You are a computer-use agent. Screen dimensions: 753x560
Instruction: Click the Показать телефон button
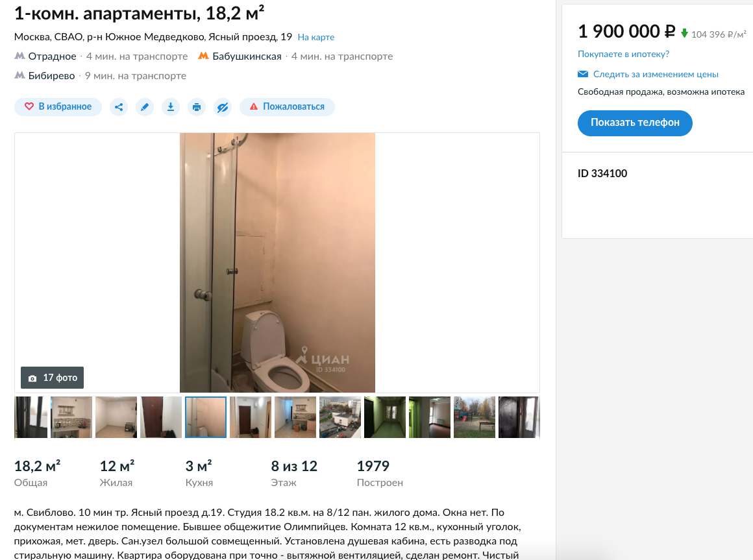tap(635, 123)
